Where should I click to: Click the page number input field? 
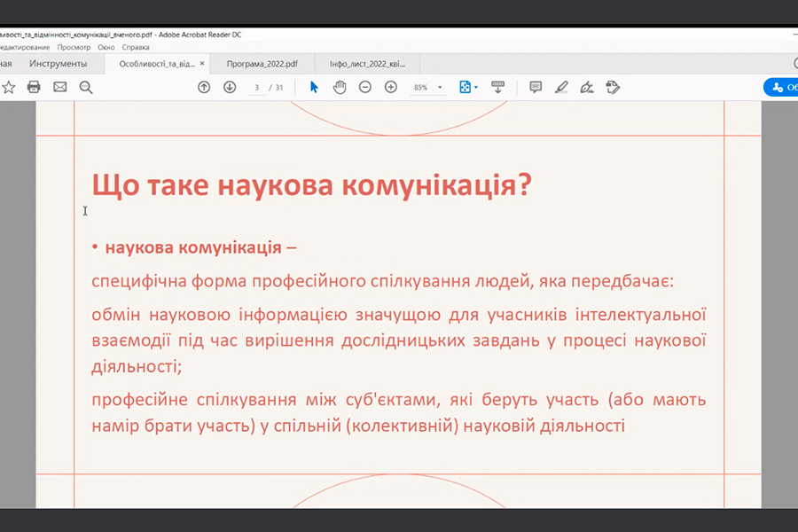click(257, 88)
